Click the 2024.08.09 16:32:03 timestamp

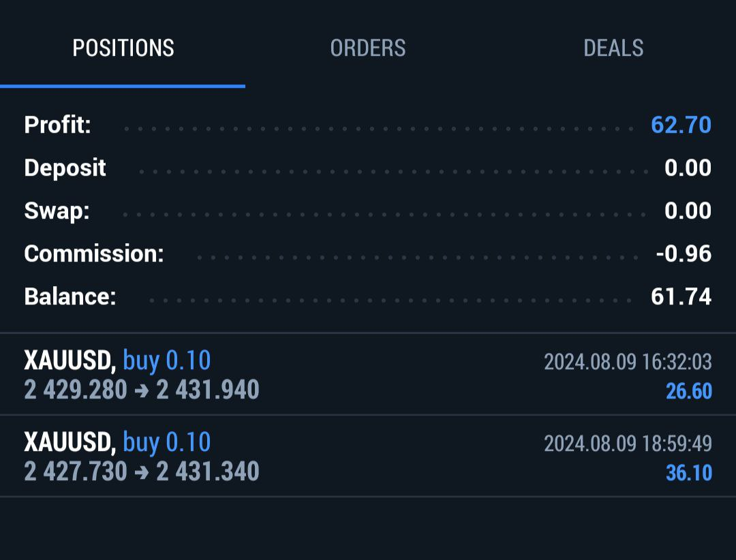coord(628,362)
